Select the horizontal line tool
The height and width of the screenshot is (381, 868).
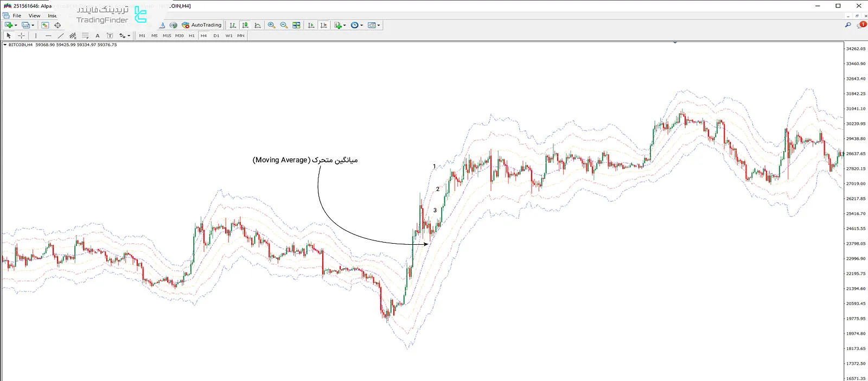coord(48,36)
